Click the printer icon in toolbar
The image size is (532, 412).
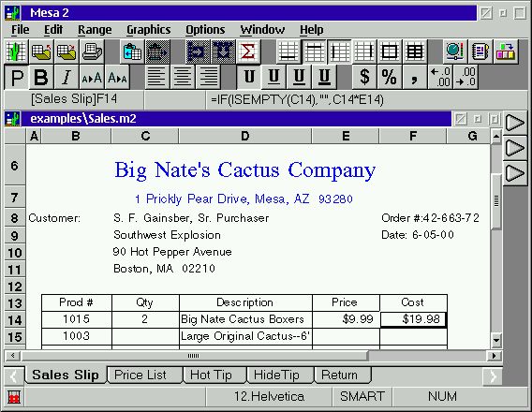point(92,51)
